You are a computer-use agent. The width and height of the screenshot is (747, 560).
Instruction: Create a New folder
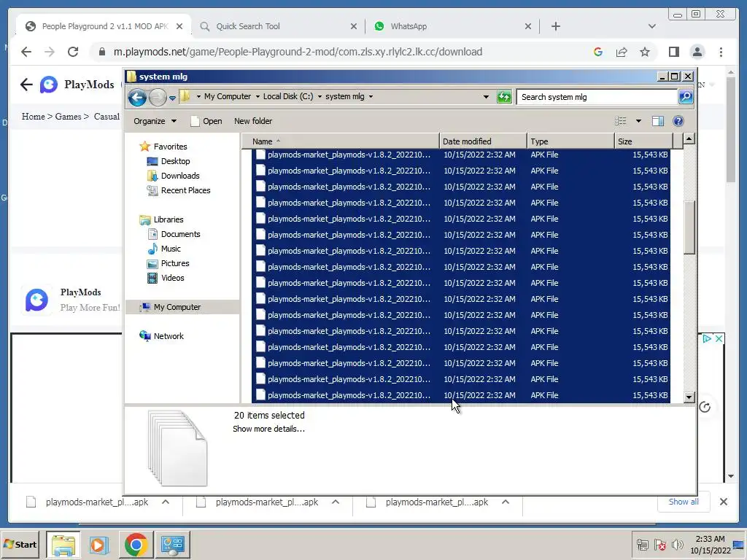click(253, 121)
